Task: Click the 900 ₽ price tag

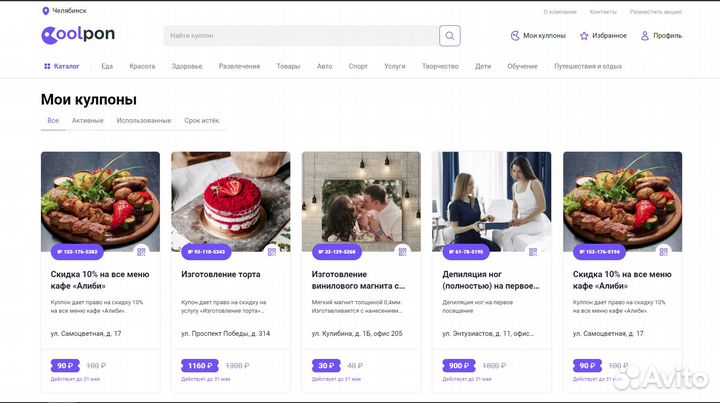Action: pos(459,366)
